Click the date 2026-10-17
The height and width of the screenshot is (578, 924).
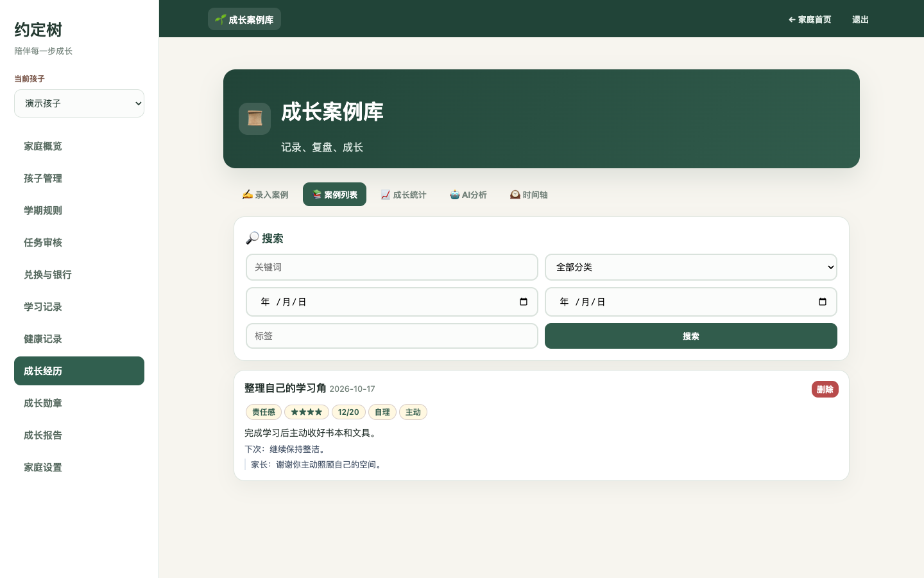click(352, 389)
